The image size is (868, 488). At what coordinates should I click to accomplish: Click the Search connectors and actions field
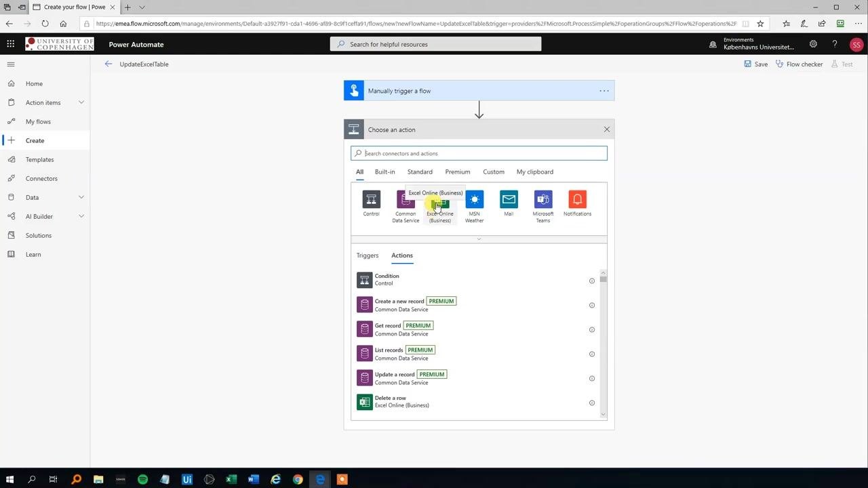coord(479,153)
